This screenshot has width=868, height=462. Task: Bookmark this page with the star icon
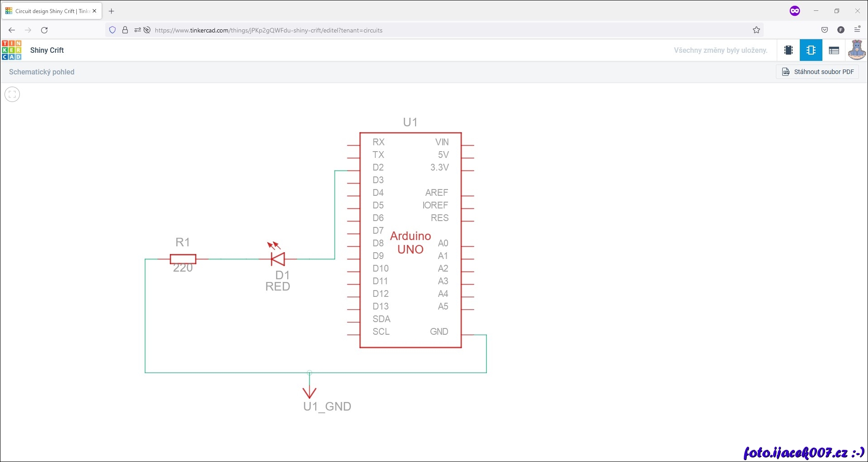pos(756,30)
